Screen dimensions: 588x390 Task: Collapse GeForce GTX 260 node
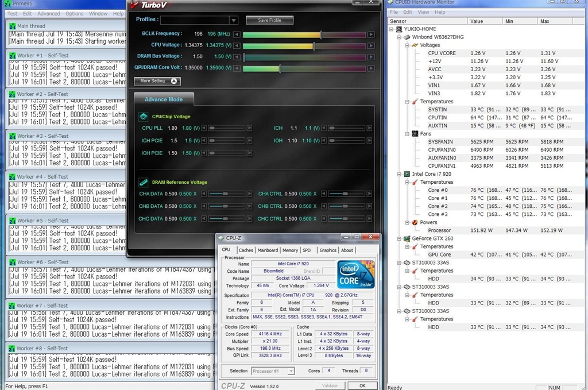pyautogui.click(x=400, y=238)
